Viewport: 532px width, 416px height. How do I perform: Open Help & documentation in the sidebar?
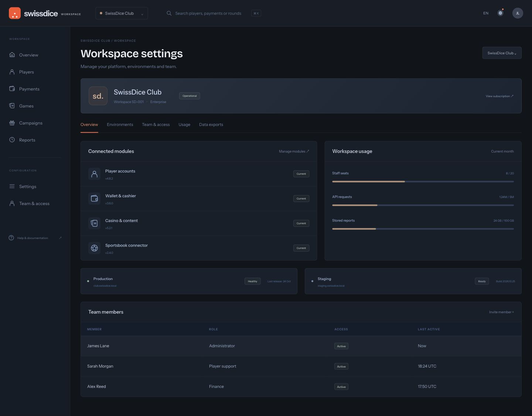pyautogui.click(x=35, y=238)
